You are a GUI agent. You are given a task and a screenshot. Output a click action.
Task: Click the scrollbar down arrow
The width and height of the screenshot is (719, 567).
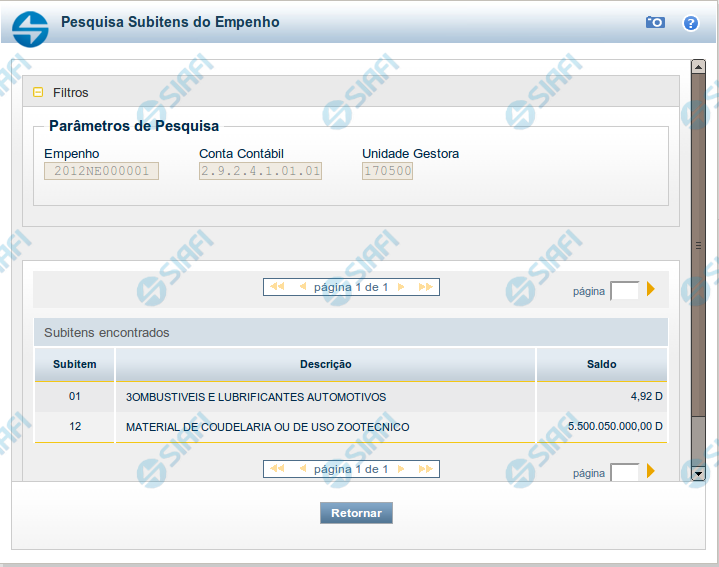coord(698,473)
